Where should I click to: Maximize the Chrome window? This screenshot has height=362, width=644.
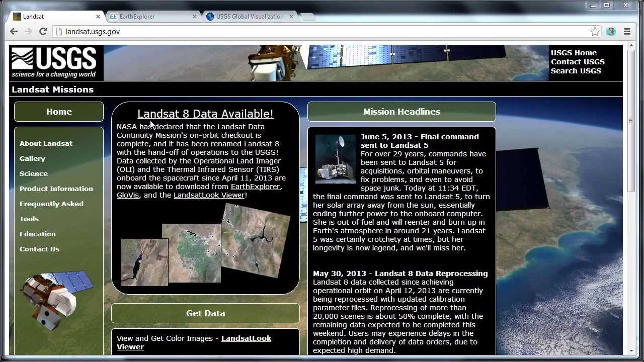pyautogui.click(x=607, y=5)
